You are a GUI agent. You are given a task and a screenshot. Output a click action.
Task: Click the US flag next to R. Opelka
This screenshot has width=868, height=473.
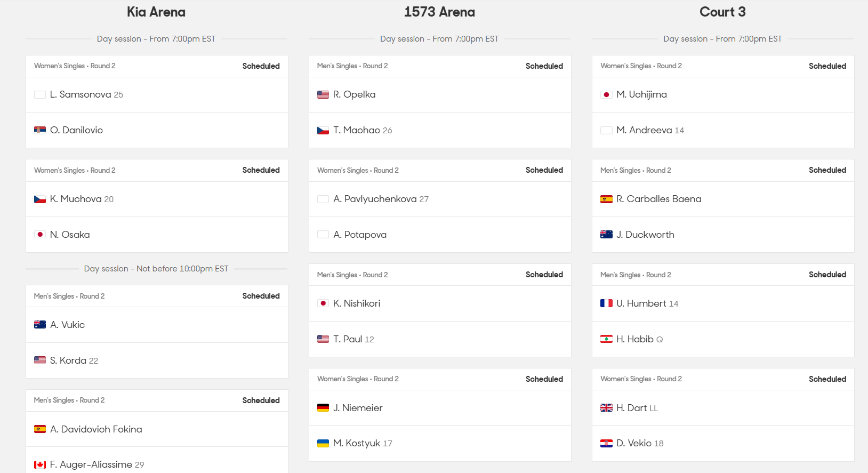[x=323, y=94]
